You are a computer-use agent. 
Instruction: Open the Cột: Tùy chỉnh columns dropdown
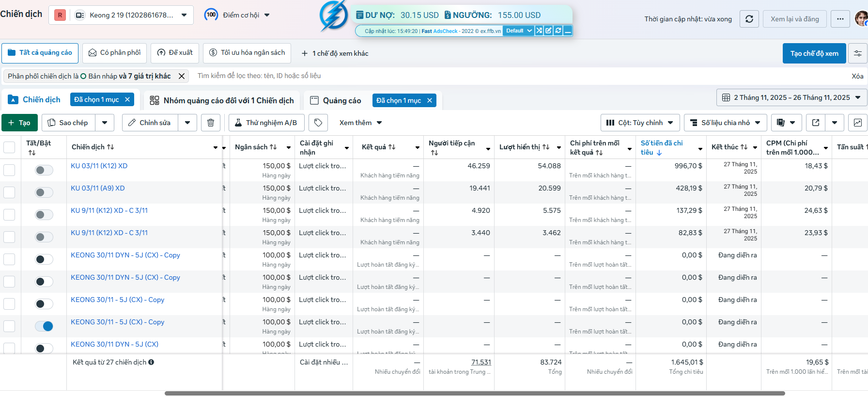click(x=640, y=123)
